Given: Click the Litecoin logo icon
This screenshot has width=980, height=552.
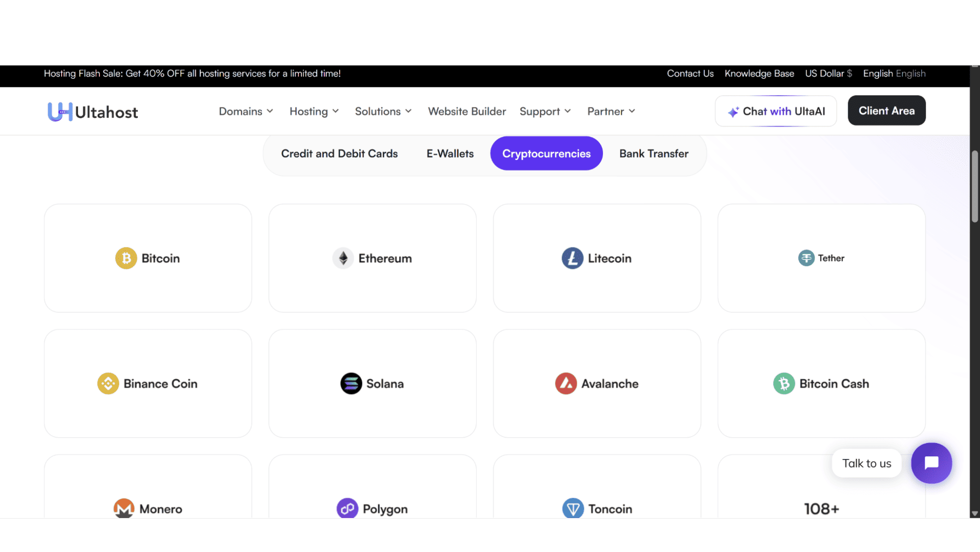Looking at the screenshot, I should (x=572, y=258).
